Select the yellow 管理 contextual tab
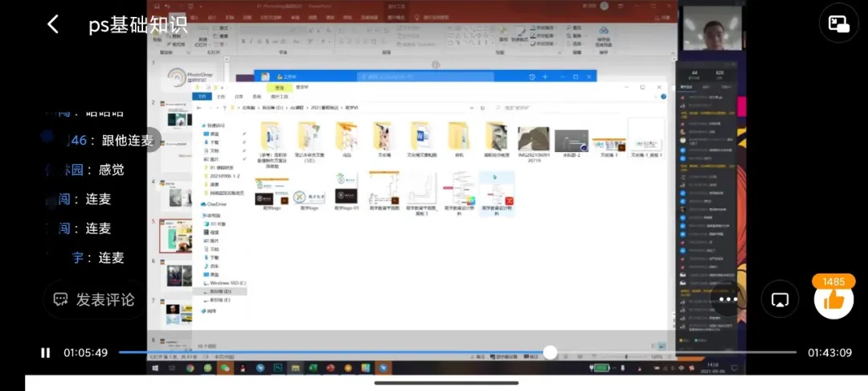This screenshot has height=391, width=868. coord(280,88)
